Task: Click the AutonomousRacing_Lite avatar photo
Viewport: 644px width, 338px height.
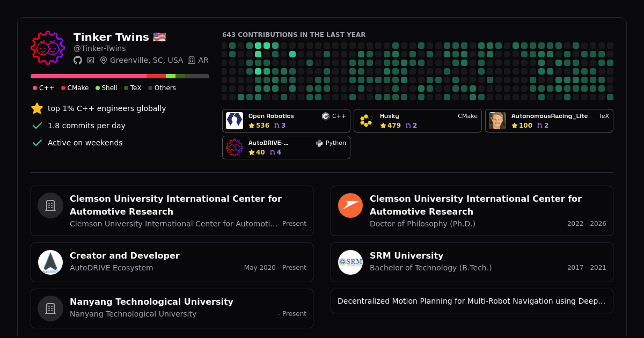Action: [x=497, y=121]
